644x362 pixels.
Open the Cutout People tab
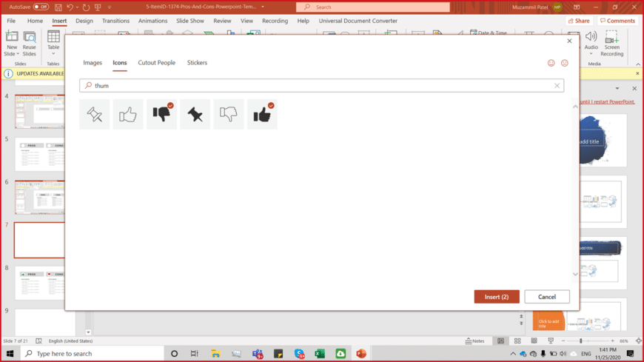pyautogui.click(x=156, y=63)
